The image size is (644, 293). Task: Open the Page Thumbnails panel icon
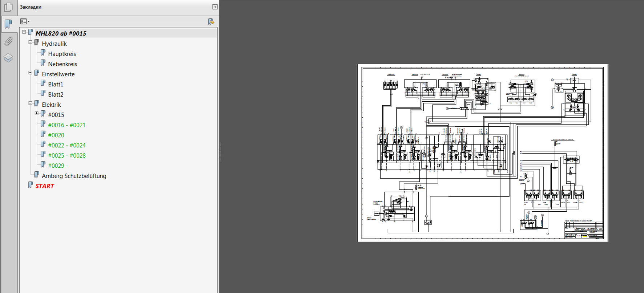[x=8, y=7]
